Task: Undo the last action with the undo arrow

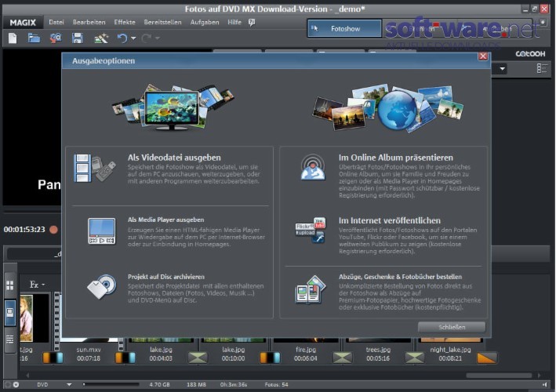Action: pos(122,38)
